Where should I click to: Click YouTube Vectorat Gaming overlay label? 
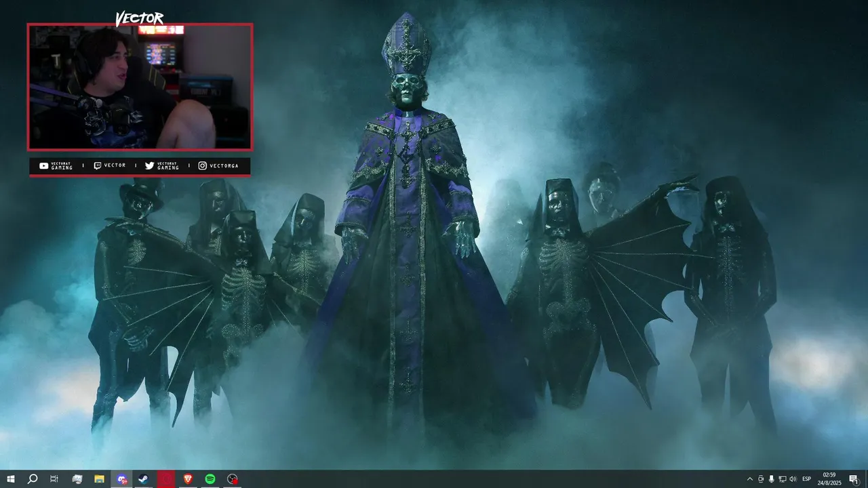coord(56,165)
